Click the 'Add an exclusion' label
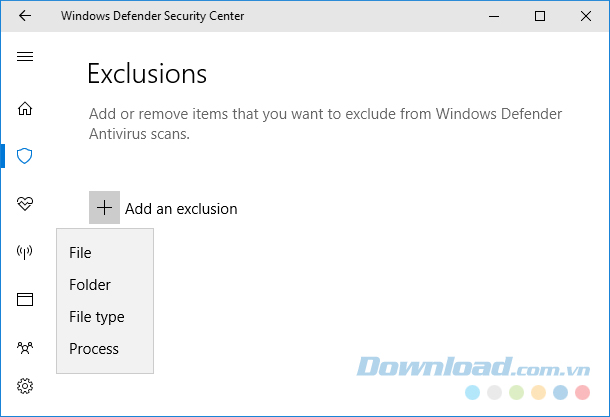610x417 pixels. pos(181,209)
